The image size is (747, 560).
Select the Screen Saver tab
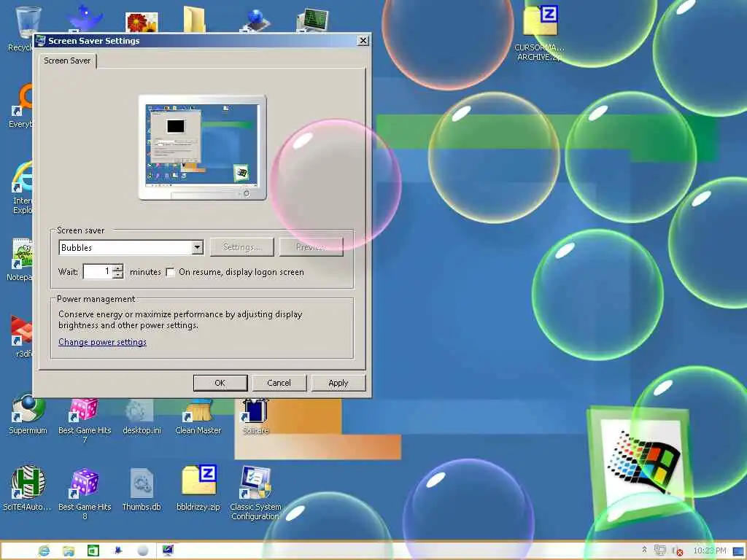pyautogui.click(x=67, y=61)
